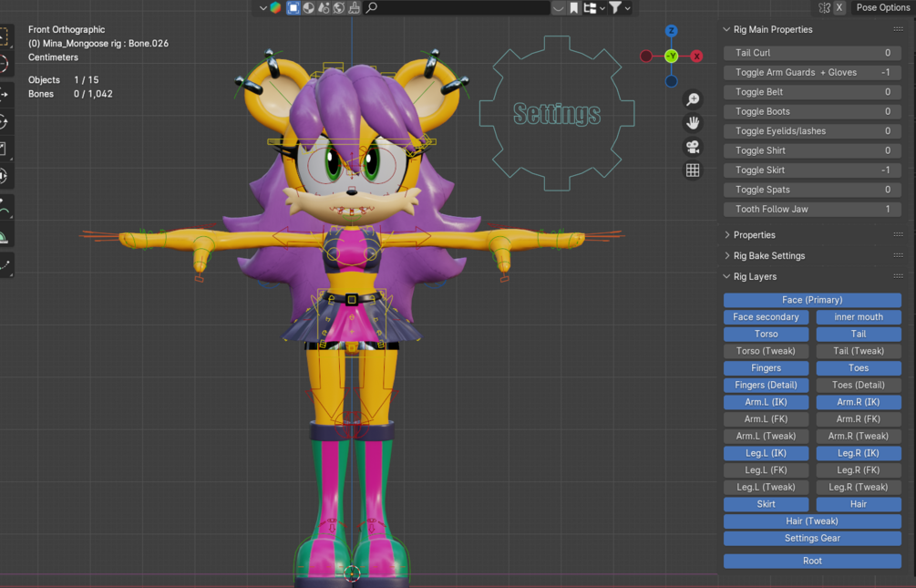Toggle the Hair (Tweak) rig layer
The image size is (916, 588).
812,521
